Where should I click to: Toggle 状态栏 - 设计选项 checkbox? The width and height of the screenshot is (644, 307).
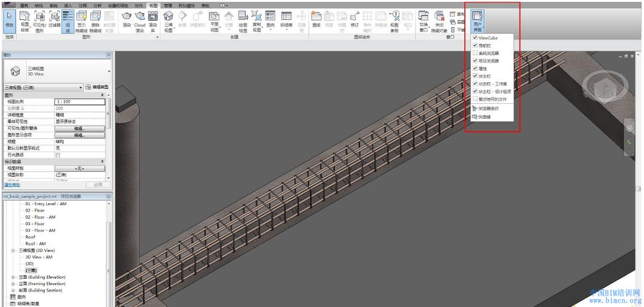click(x=475, y=91)
